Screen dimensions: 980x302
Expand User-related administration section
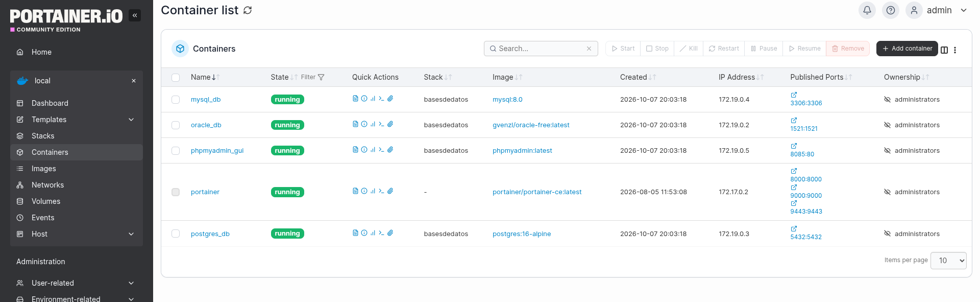point(77,283)
